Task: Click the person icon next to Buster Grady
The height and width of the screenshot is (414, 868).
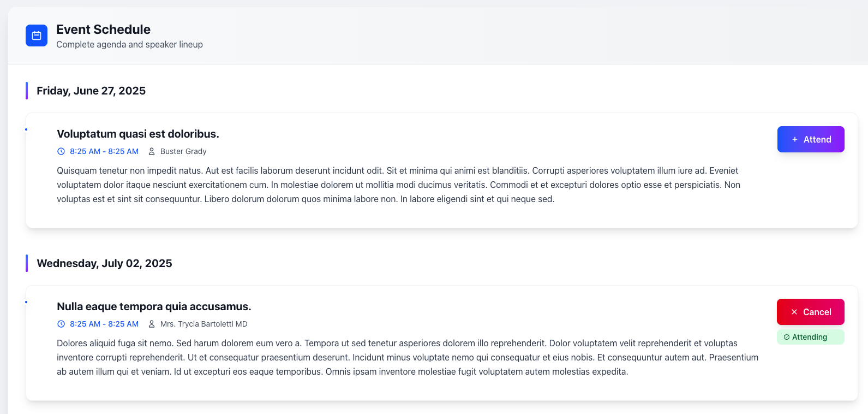Action: (152, 151)
